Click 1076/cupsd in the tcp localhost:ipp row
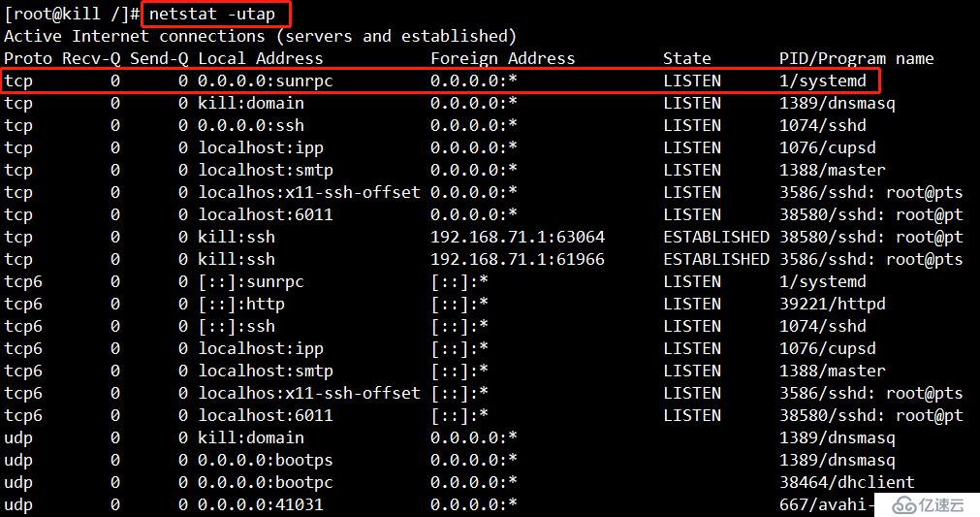The width and height of the screenshot is (980, 517). 828,148
